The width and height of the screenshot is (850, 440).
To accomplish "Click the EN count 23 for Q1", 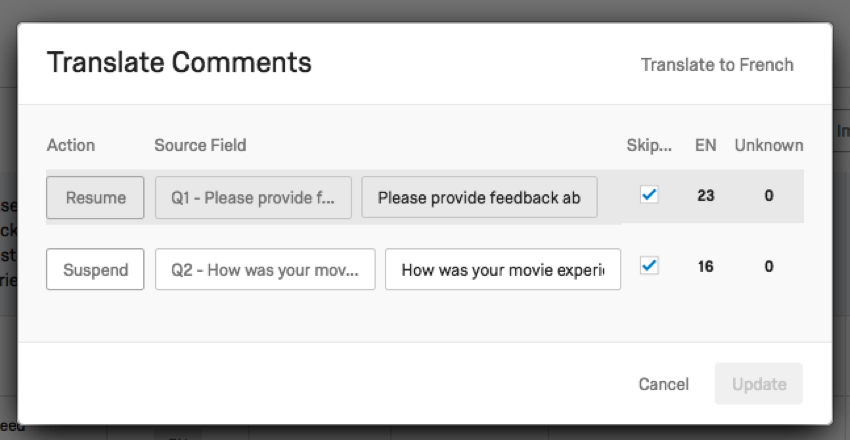I will (x=706, y=196).
